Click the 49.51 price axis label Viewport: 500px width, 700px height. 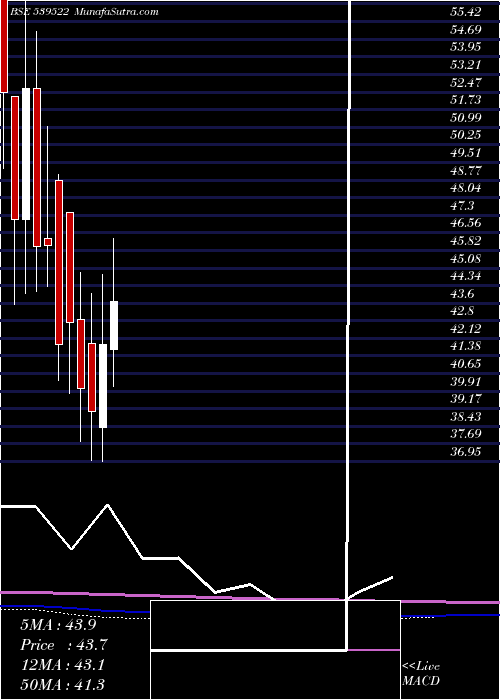click(466, 153)
